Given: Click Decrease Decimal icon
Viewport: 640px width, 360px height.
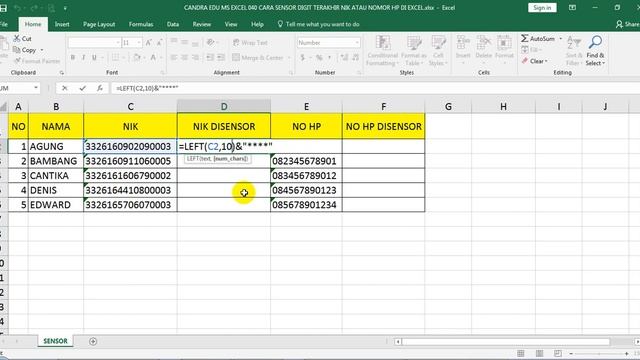Looking at the screenshot, I should coord(356,58).
